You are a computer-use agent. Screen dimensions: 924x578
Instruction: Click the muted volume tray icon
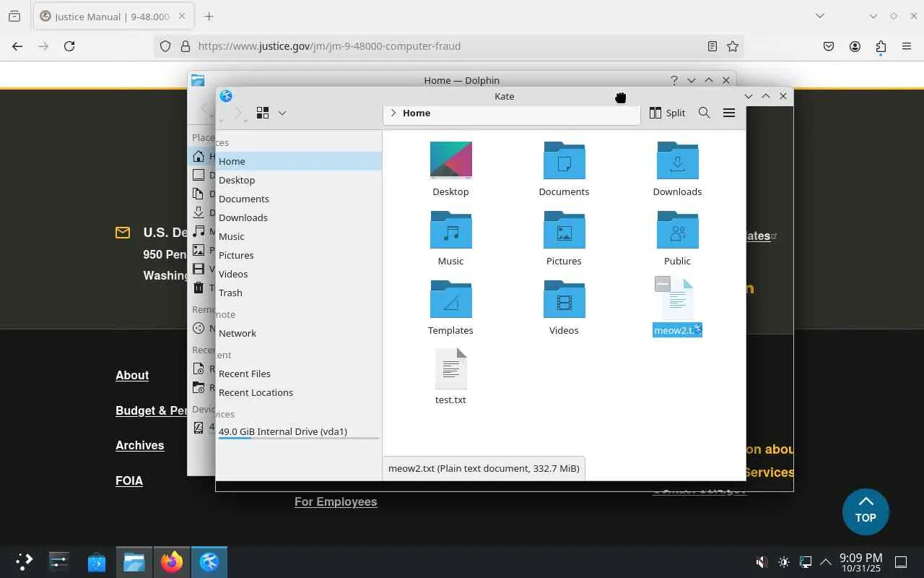coord(761,561)
